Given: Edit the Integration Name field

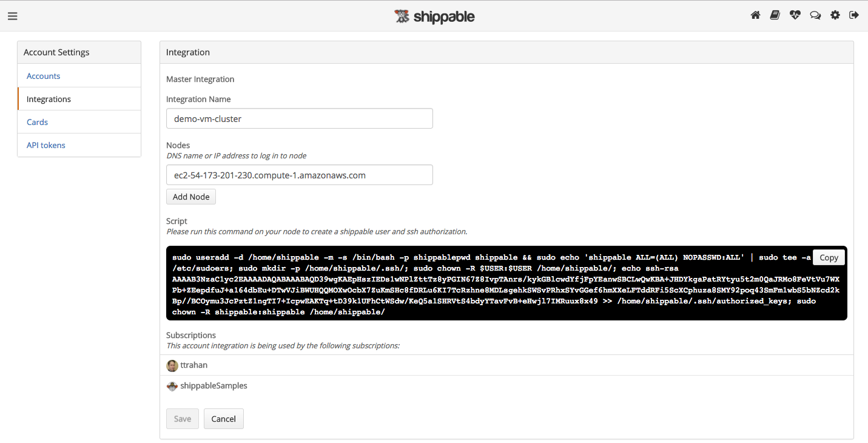Looking at the screenshot, I should pyautogui.click(x=300, y=119).
